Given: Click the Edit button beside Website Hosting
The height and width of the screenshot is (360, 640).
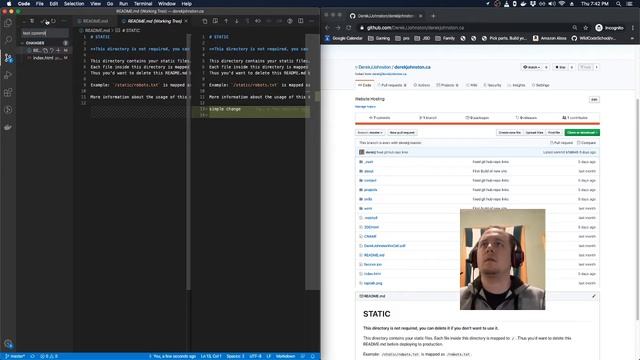Looking at the screenshot, I should (594, 100).
